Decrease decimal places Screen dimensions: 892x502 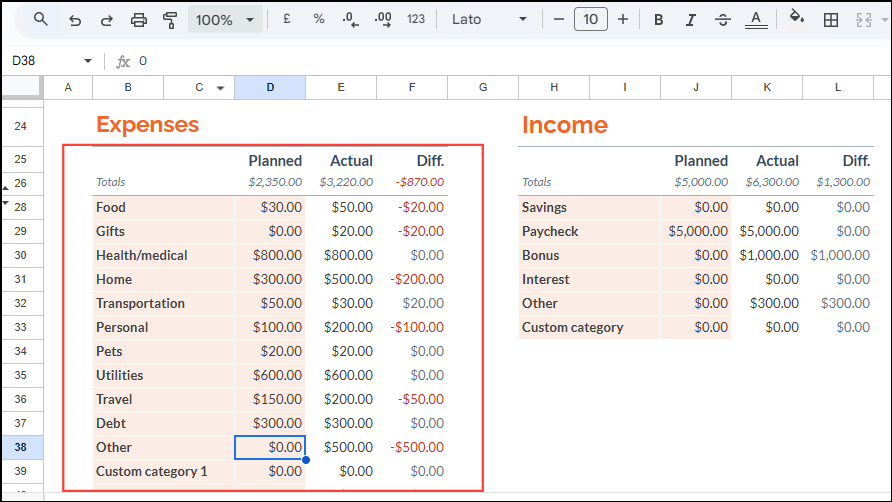350,20
